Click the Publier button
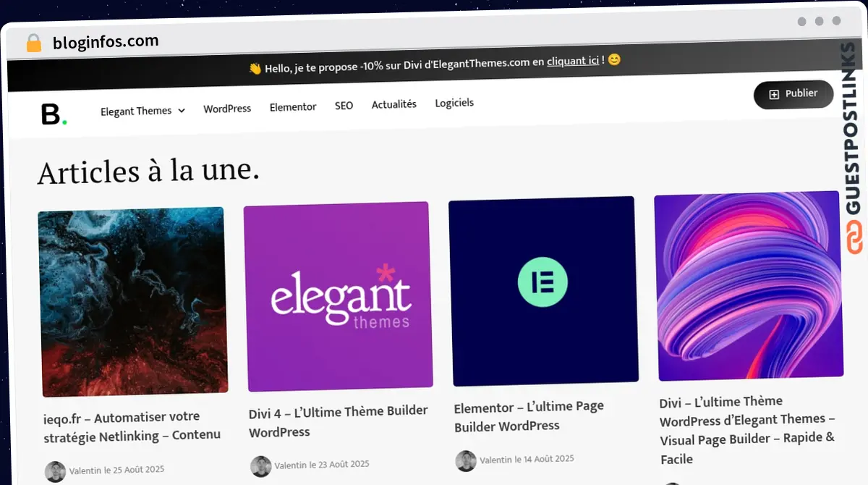The image size is (868, 485). [793, 94]
